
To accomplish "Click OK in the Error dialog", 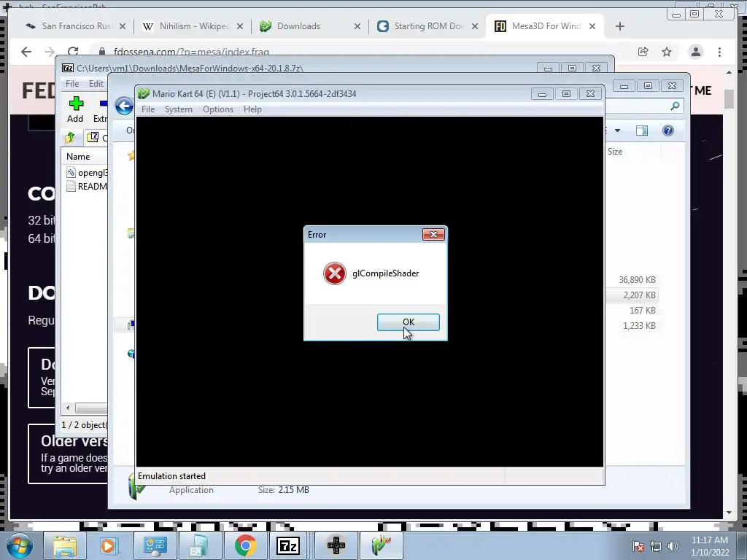I will click(x=409, y=322).
